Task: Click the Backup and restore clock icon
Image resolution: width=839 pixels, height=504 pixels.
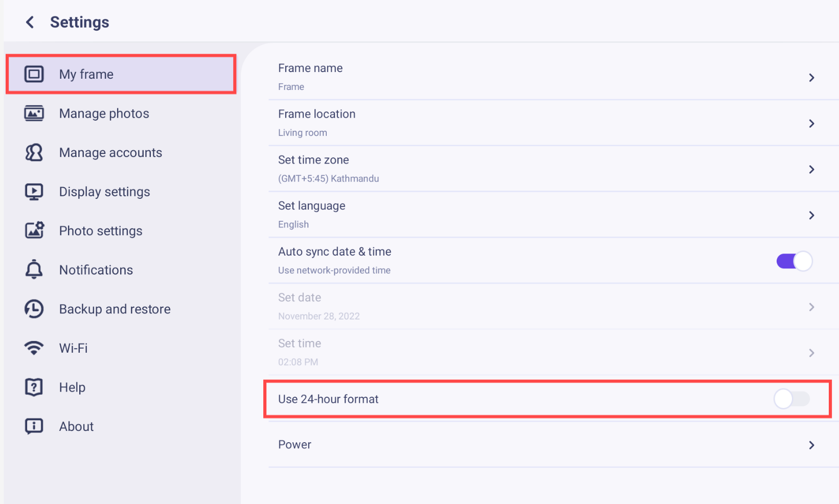Action: 34,309
